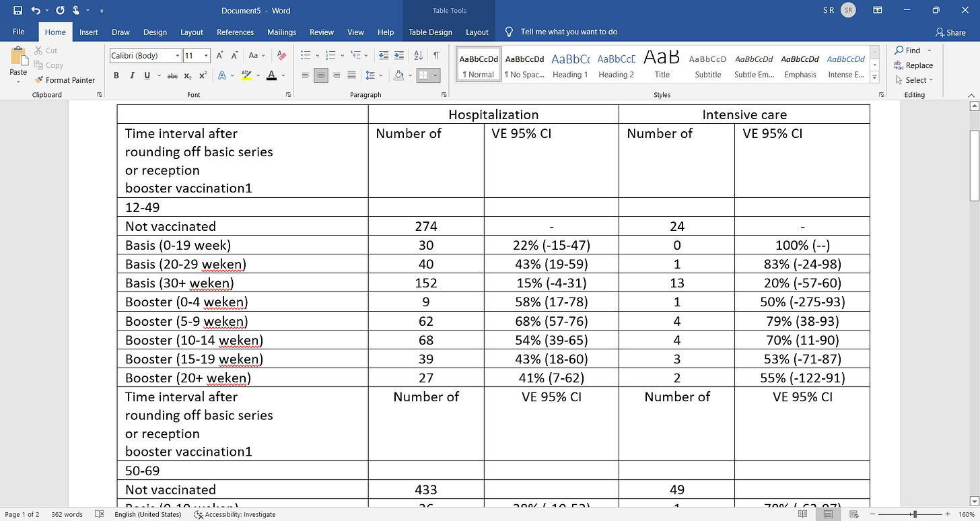This screenshot has height=521, width=980.
Task: Apply the Title style
Action: click(662, 64)
